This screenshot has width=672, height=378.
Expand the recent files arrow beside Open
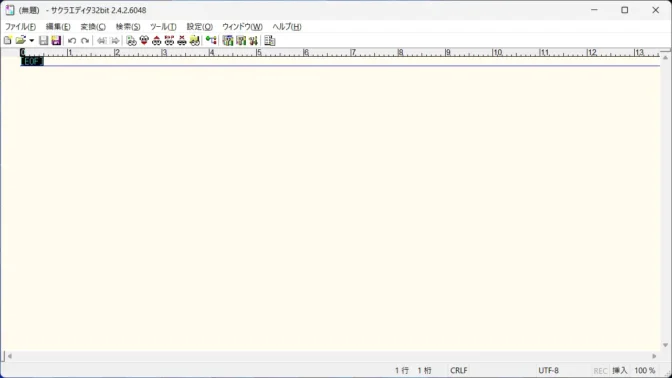pyautogui.click(x=31, y=41)
